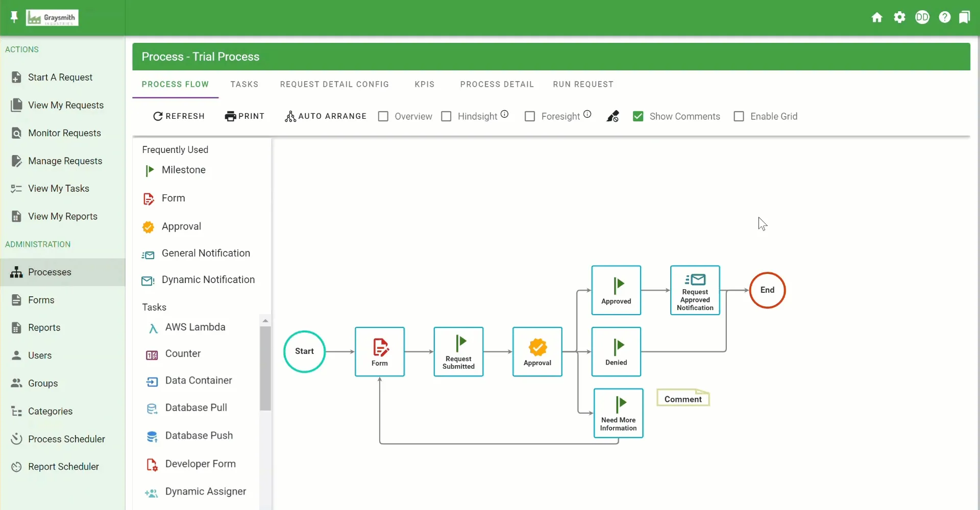Click the paint fill icon in toolbar
This screenshot has height=510, width=980.
pos(612,117)
